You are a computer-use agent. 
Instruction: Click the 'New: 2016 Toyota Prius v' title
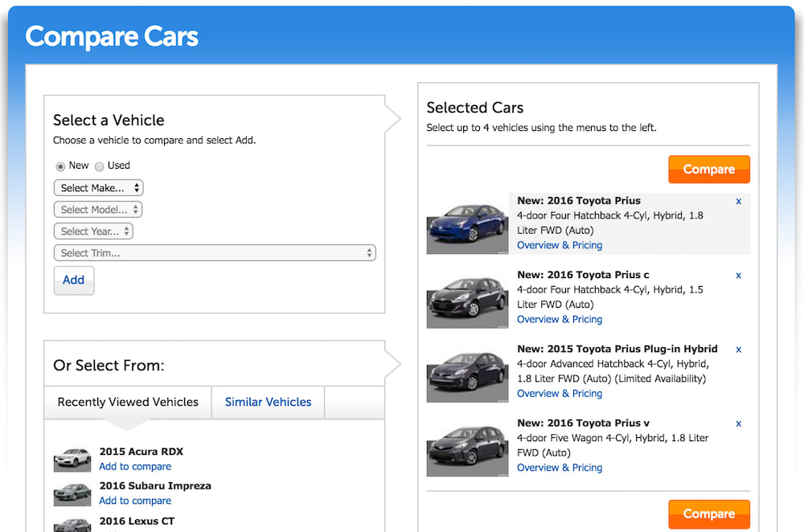pos(583,423)
